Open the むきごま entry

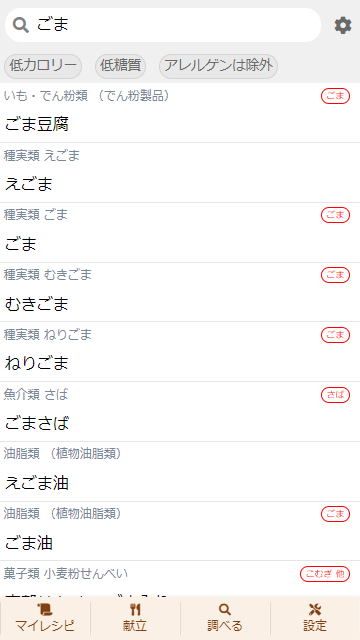tap(180, 292)
